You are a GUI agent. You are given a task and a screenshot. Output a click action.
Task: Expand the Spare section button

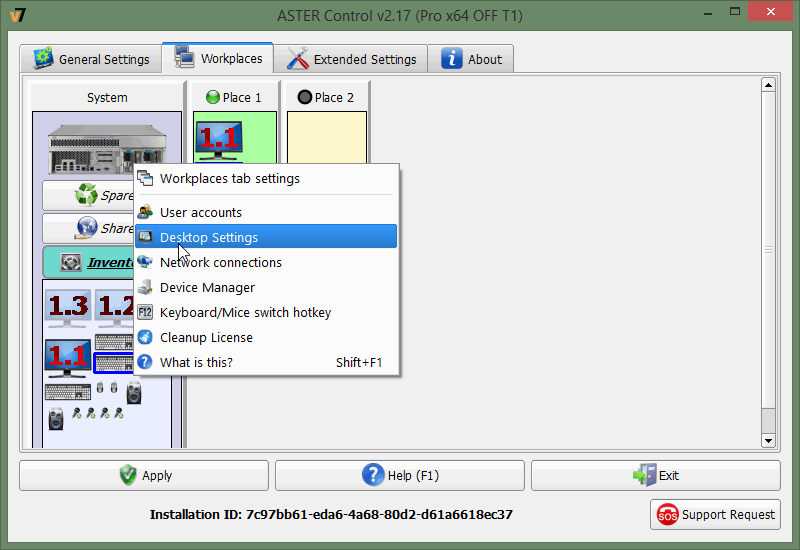click(88, 196)
